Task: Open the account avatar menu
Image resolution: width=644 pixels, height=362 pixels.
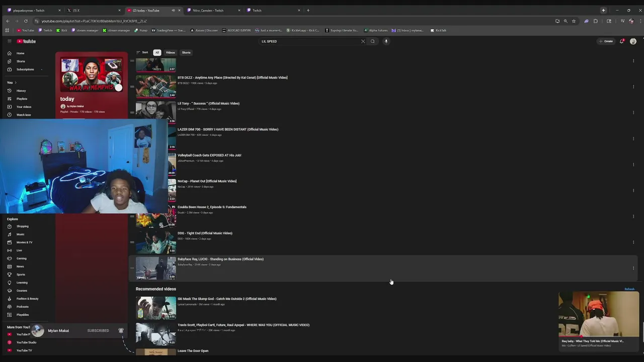Action: 633,41
